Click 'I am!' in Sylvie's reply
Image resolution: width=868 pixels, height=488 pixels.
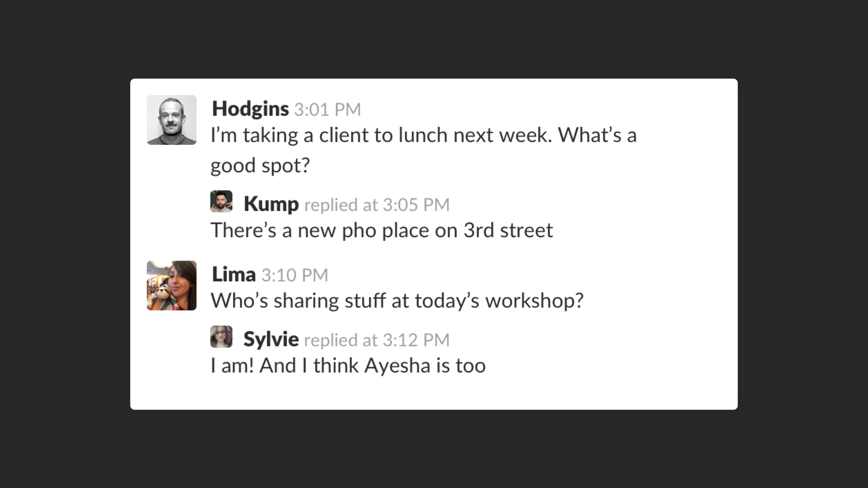coord(232,366)
